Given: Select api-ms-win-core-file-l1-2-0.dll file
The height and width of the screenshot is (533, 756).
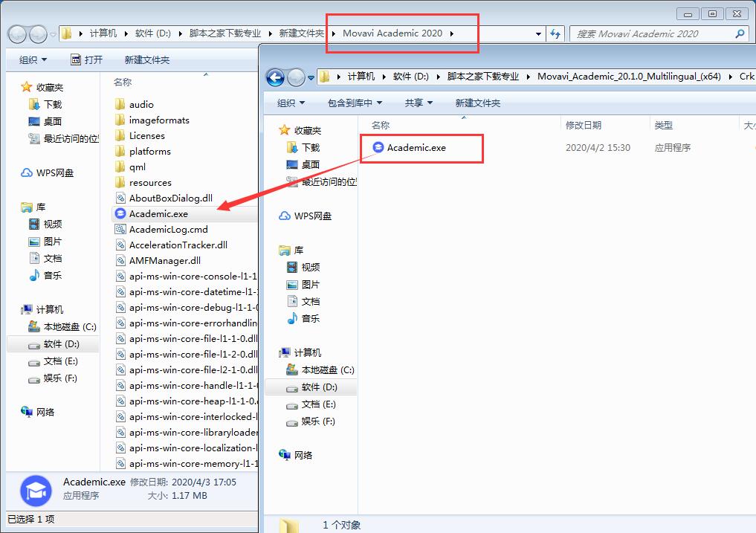Looking at the screenshot, I should tap(187, 354).
